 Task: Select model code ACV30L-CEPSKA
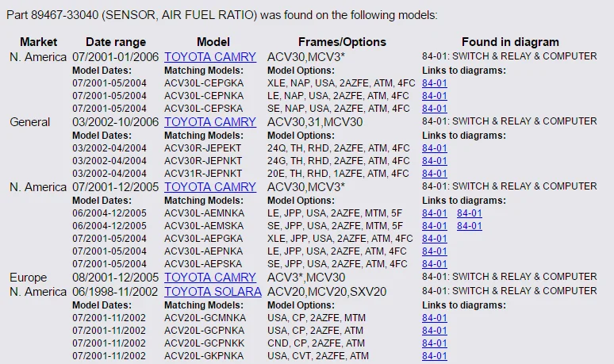pyautogui.click(x=203, y=109)
